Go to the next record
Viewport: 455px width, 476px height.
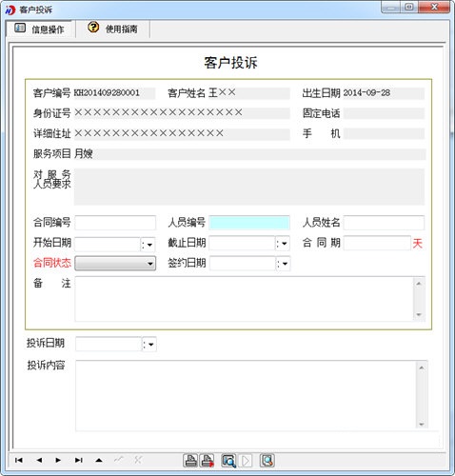coord(58,460)
